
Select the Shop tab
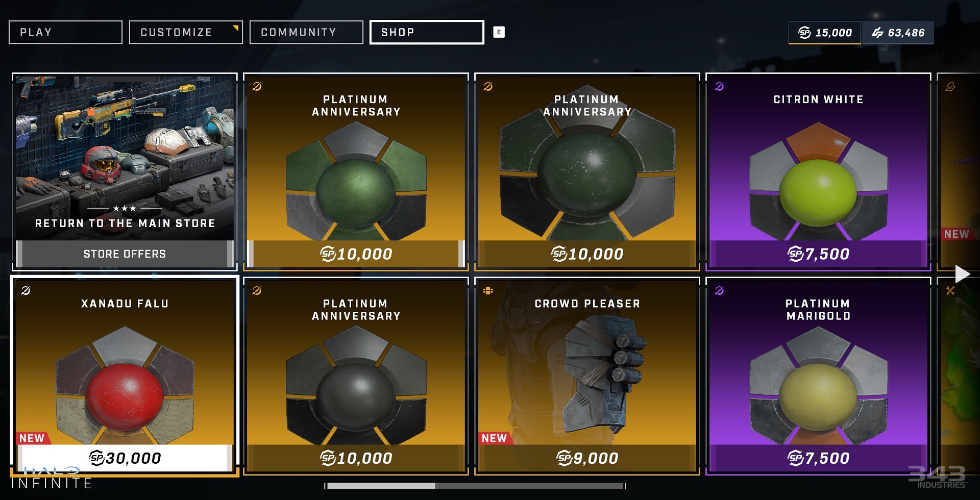tap(427, 32)
